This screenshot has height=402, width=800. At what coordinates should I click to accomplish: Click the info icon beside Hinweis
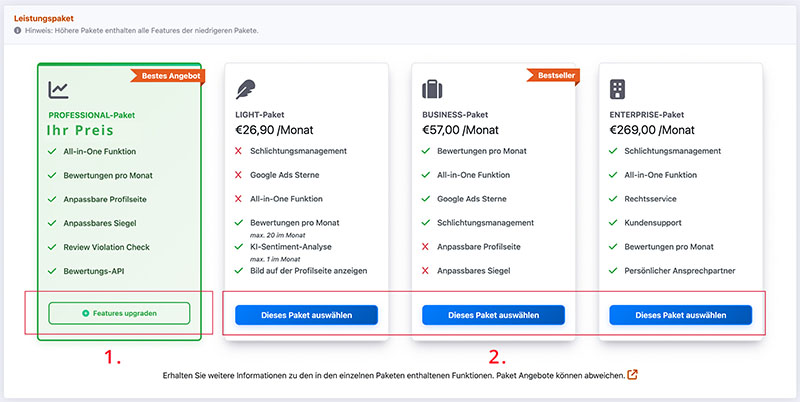pyautogui.click(x=18, y=31)
